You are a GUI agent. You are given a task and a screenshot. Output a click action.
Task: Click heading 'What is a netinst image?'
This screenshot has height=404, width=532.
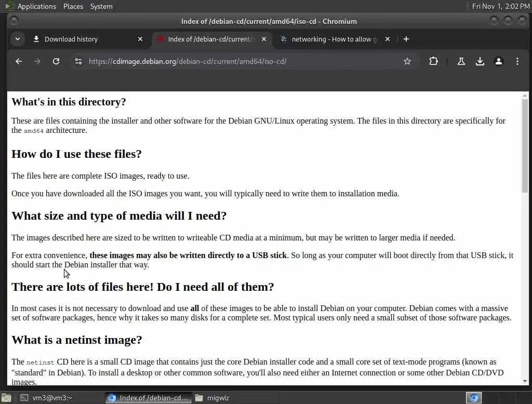(x=77, y=340)
